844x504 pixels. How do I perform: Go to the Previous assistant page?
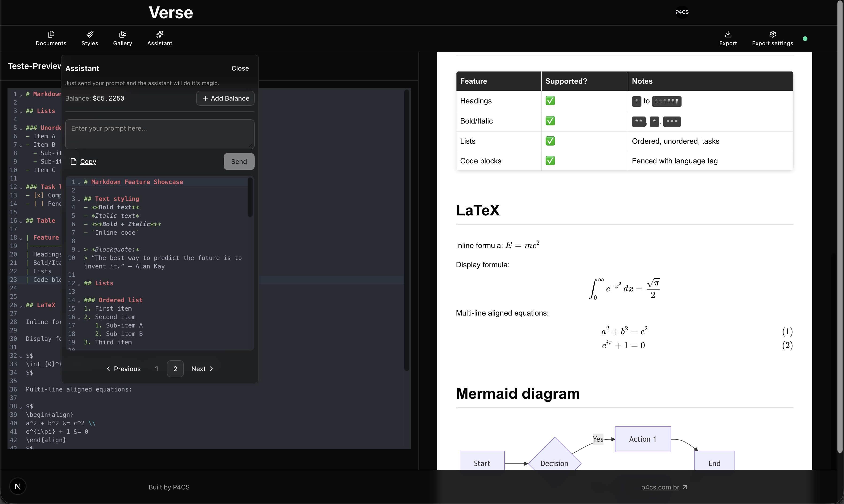coord(124,369)
